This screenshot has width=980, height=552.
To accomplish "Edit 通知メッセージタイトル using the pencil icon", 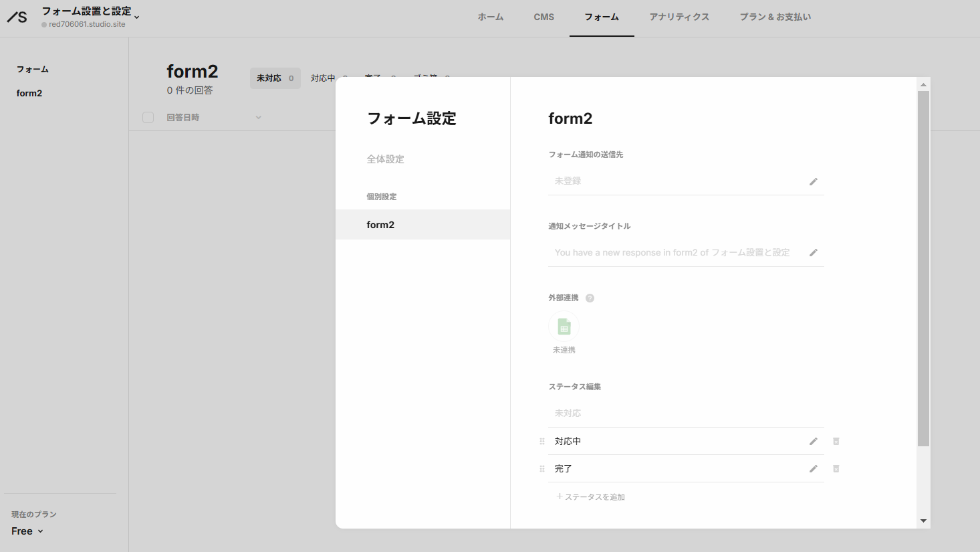I will click(x=814, y=252).
